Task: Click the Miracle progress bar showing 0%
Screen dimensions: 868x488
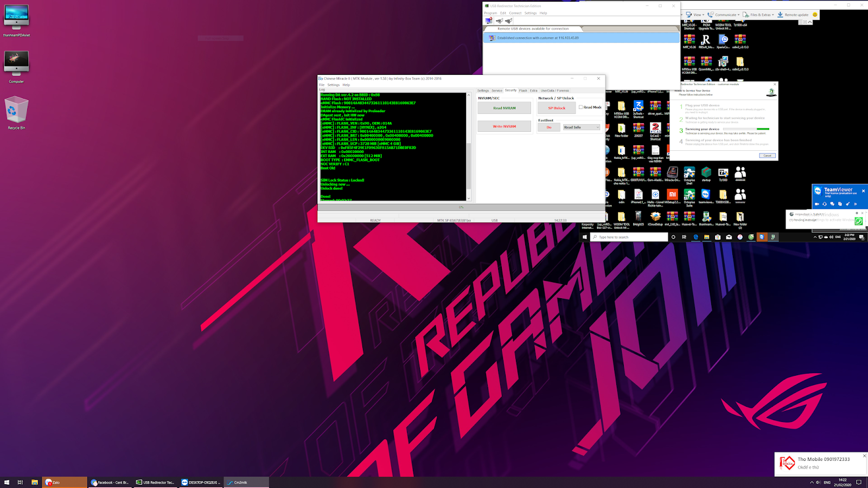Action: point(461,207)
